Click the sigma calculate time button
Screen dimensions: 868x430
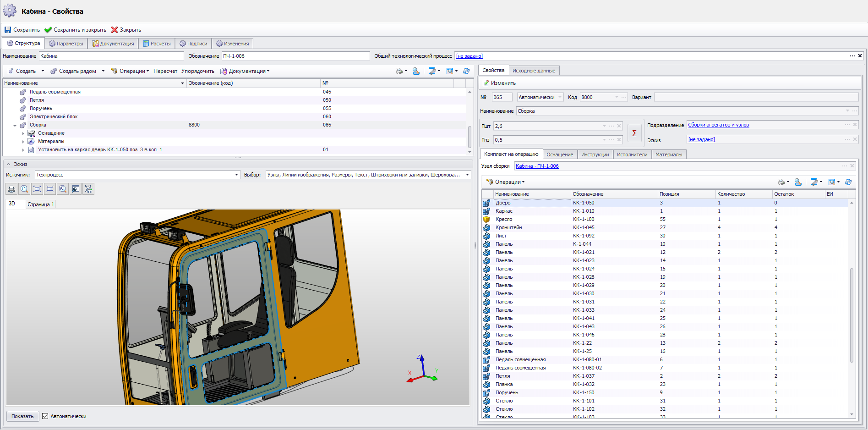click(x=634, y=133)
